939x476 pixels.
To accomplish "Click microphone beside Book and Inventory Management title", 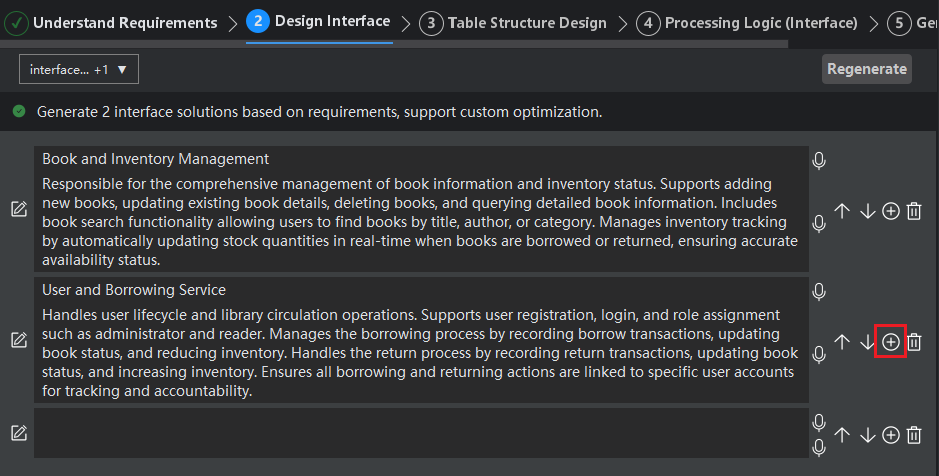I will [x=819, y=160].
